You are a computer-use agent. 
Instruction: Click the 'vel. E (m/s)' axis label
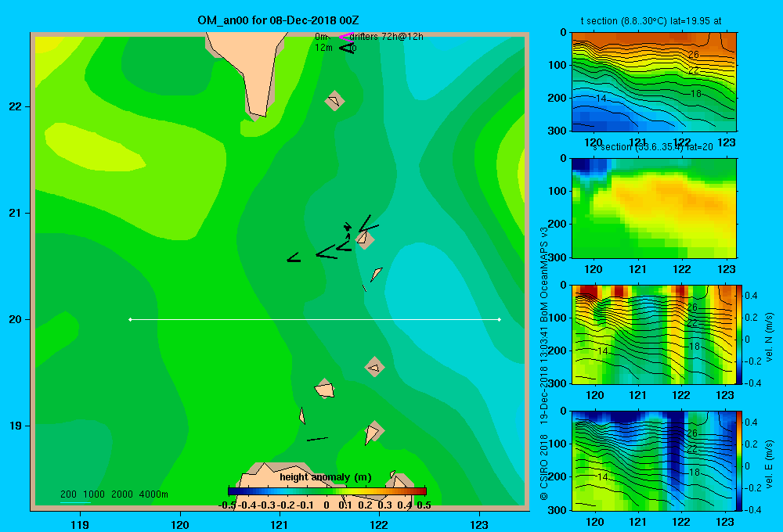(770, 464)
